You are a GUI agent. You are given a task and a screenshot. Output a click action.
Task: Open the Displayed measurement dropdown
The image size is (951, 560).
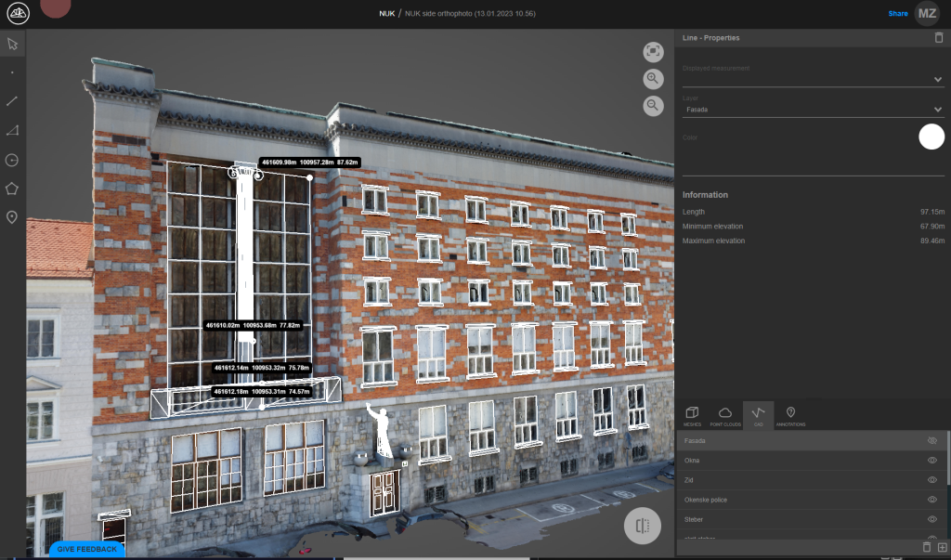tap(937, 80)
